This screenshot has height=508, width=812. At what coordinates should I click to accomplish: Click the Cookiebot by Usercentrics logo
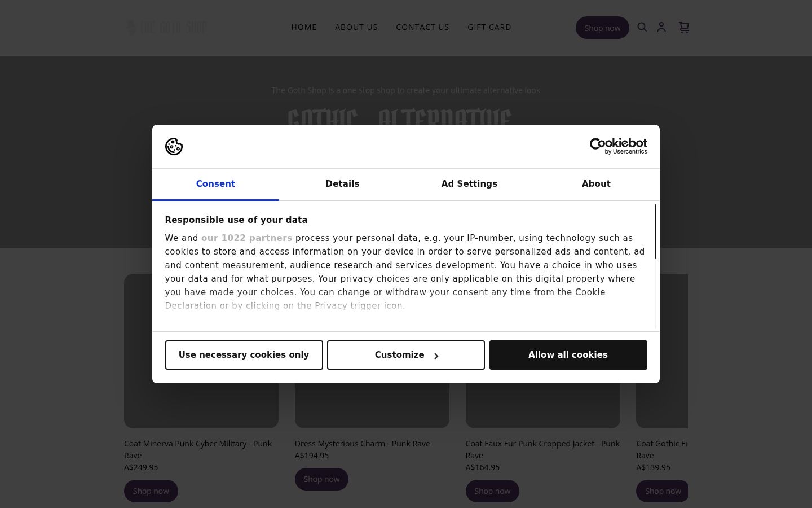[618, 146]
